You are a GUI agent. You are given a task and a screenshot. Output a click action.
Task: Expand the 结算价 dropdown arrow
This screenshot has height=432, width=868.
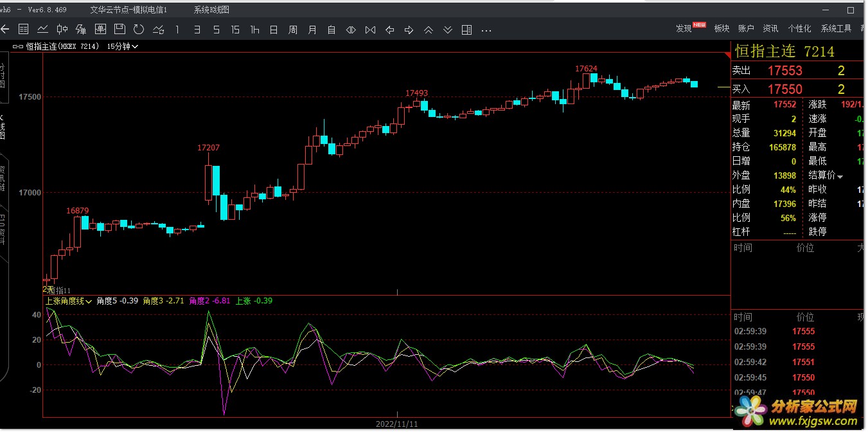click(x=840, y=176)
